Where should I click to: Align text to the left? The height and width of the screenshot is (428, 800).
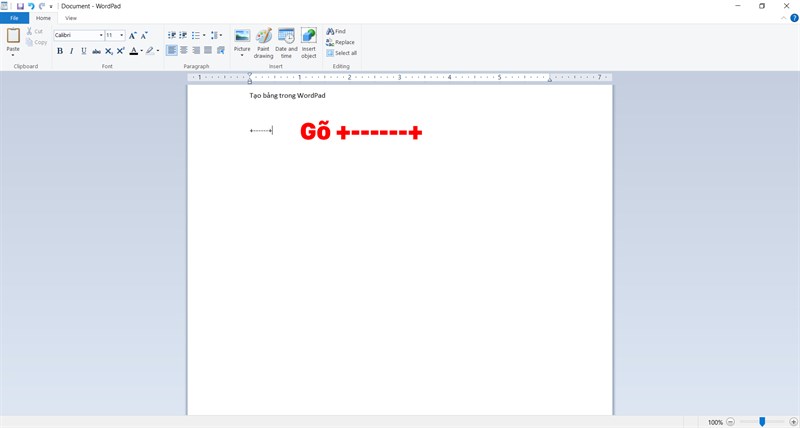pos(172,50)
